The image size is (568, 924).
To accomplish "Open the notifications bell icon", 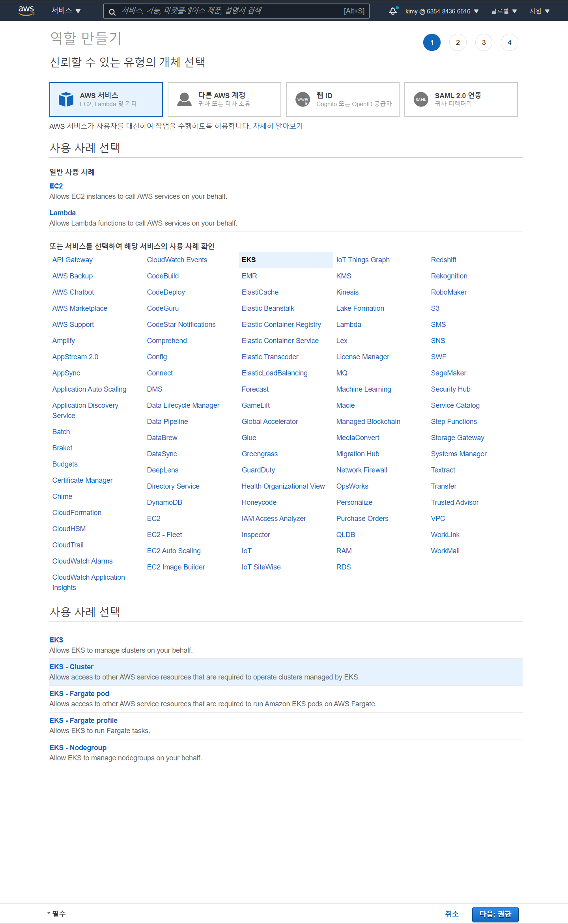I will pos(393,11).
